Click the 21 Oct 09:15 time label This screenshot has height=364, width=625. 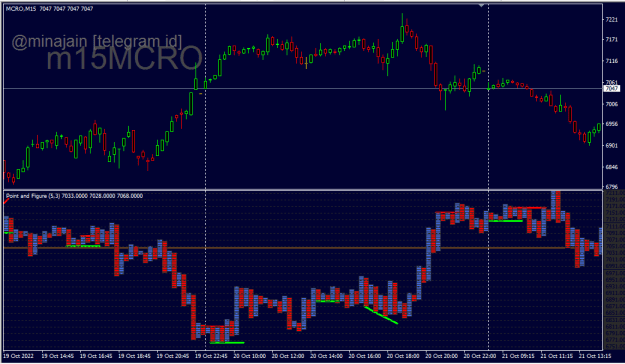pos(518,356)
